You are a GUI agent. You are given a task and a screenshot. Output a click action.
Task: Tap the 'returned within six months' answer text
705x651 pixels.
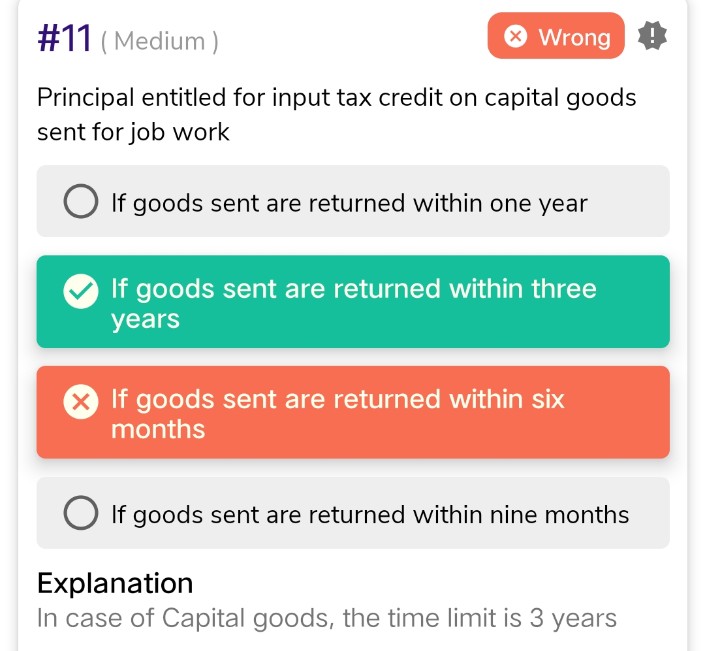(337, 400)
